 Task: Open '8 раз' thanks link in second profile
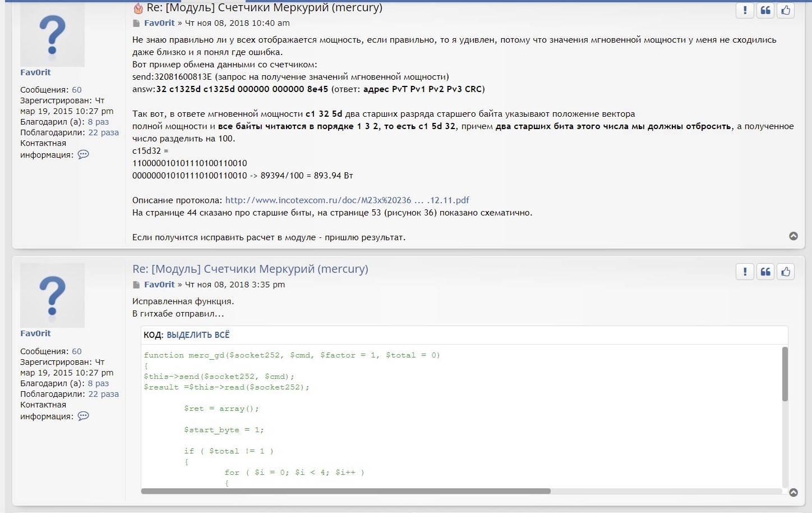tap(98, 384)
